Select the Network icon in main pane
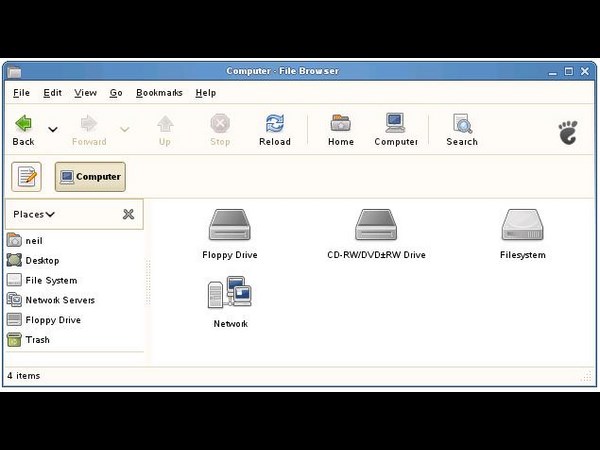 229,294
